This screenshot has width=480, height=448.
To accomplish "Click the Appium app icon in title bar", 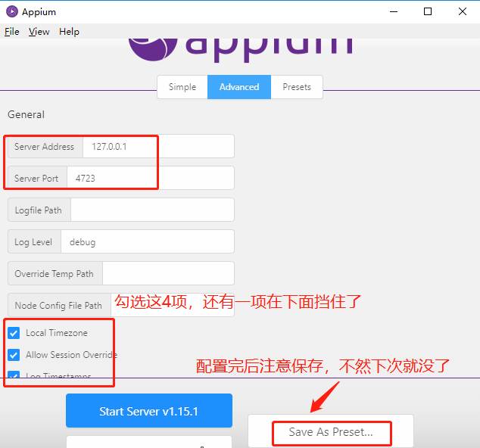I will click(x=12, y=11).
